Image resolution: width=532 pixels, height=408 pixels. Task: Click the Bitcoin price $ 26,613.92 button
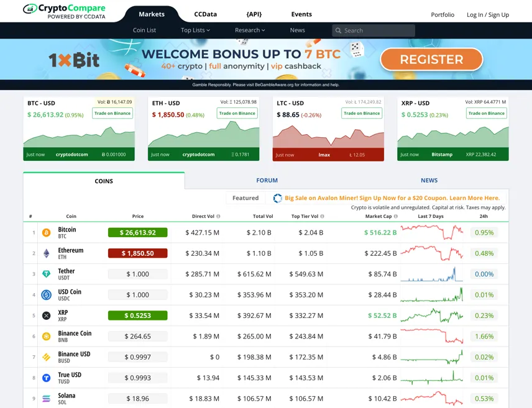[138, 233]
